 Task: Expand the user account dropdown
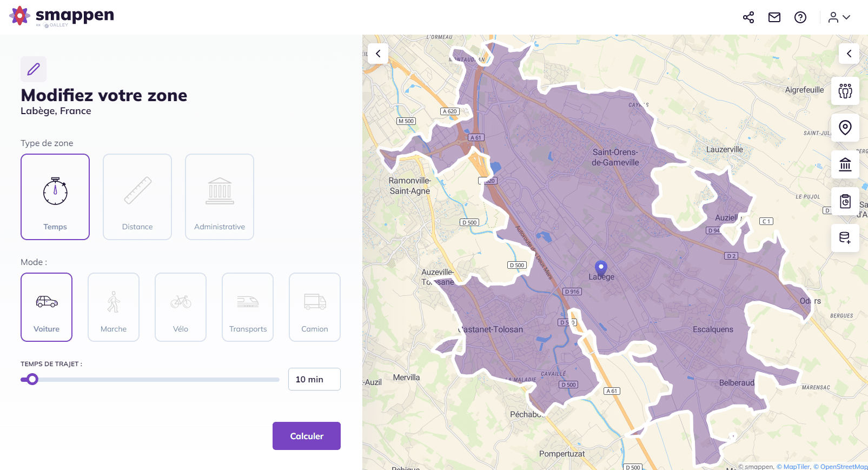tap(839, 17)
